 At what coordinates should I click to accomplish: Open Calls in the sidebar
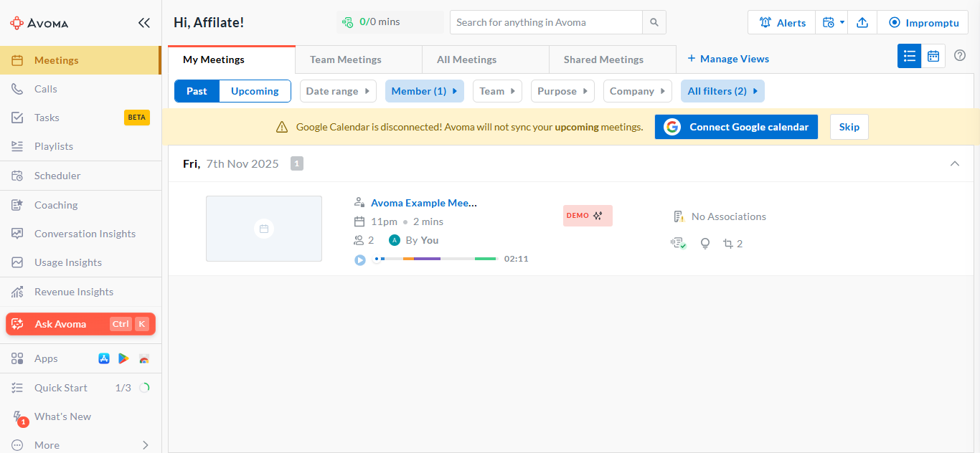(80, 89)
